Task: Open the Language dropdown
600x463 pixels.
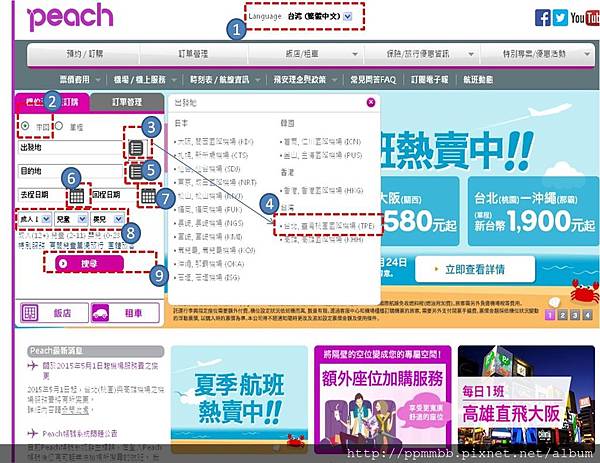Action: tap(347, 16)
